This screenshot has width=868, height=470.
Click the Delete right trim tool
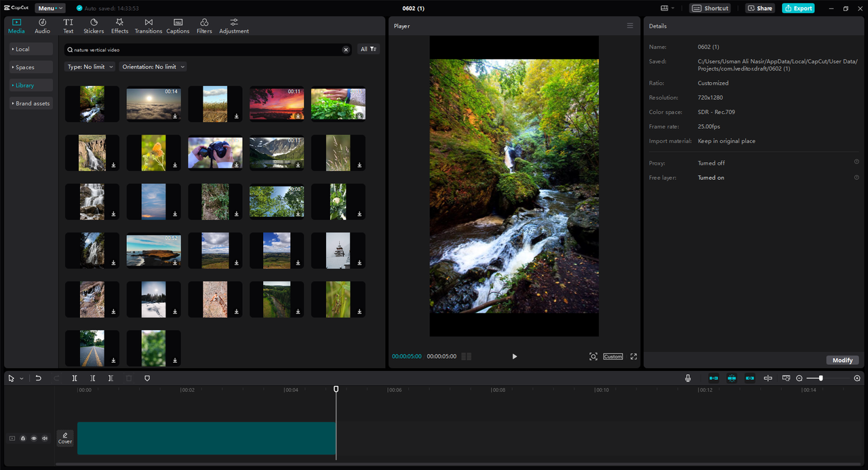point(111,378)
